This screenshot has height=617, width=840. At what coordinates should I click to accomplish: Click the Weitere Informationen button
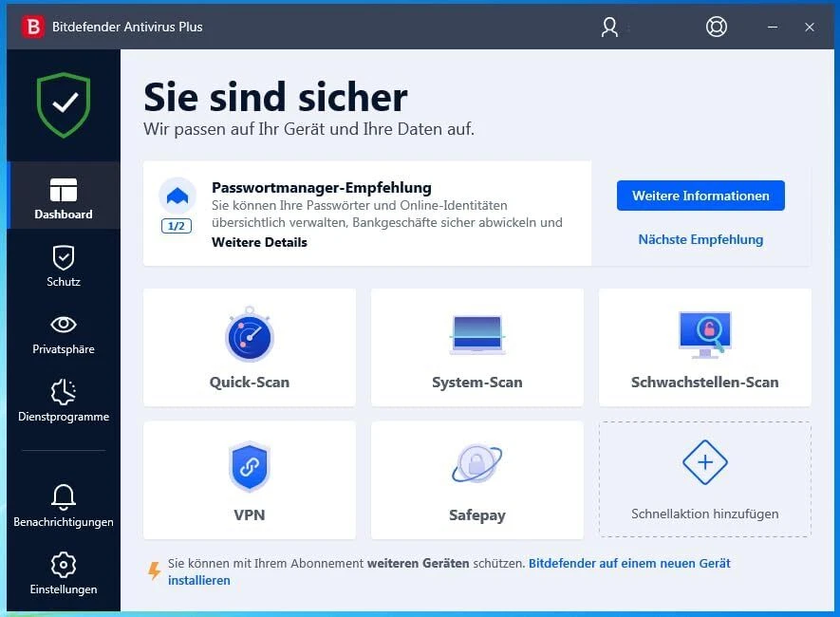(x=700, y=196)
